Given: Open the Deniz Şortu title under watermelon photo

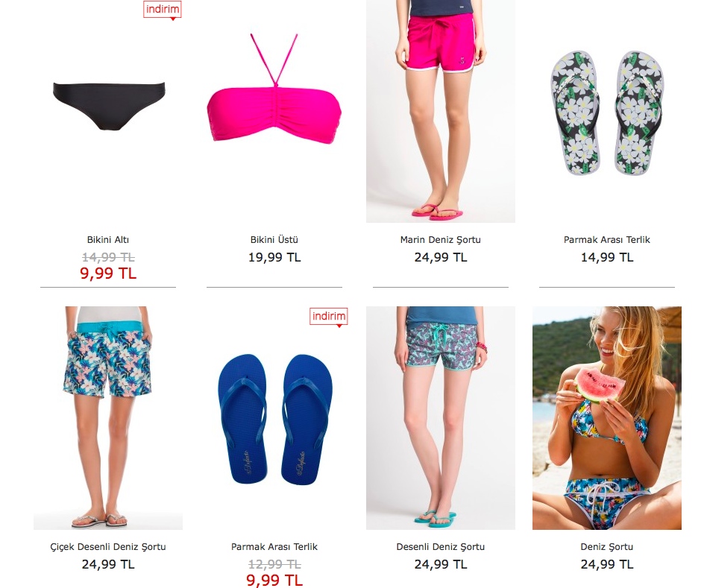Looking at the screenshot, I should (x=607, y=547).
